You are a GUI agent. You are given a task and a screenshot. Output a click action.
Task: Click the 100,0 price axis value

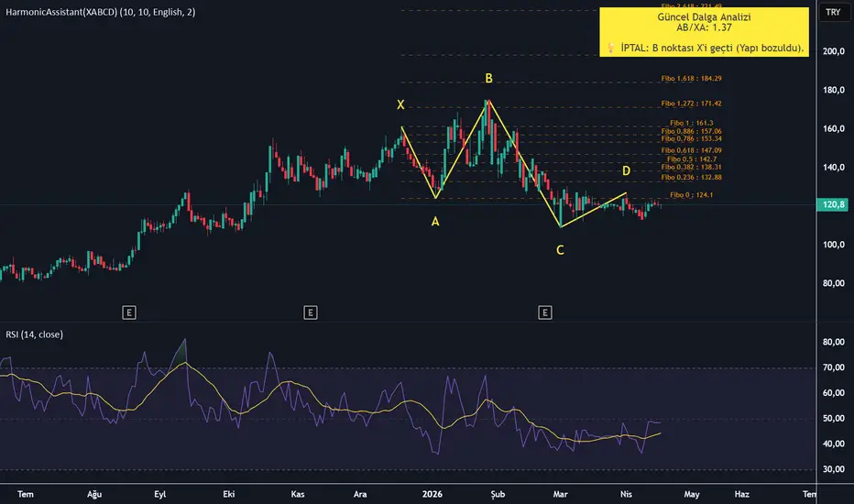(834, 245)
